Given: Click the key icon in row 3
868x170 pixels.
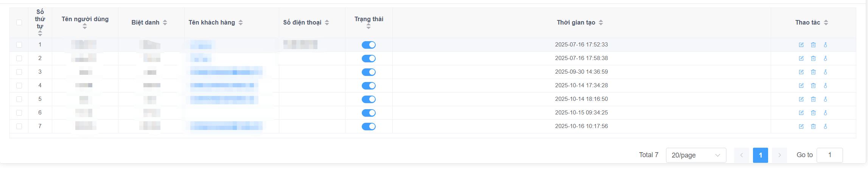Looking at the screenshot, I should pos(825,72).
